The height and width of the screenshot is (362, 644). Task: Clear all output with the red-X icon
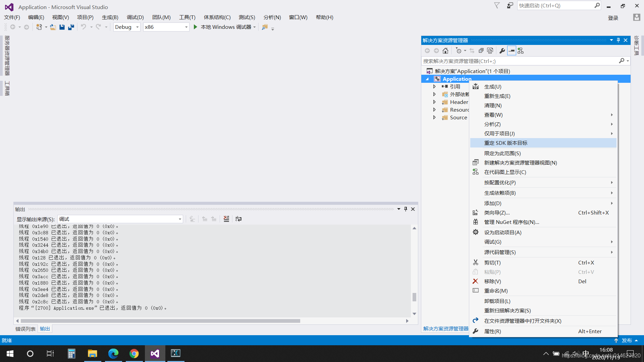(x=226, y=219)
